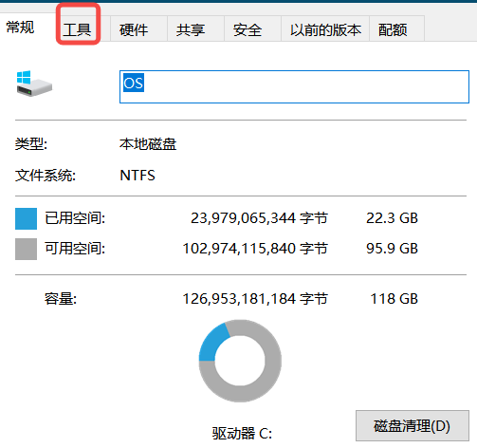Select the 常规 tab

tap(20, 28)
